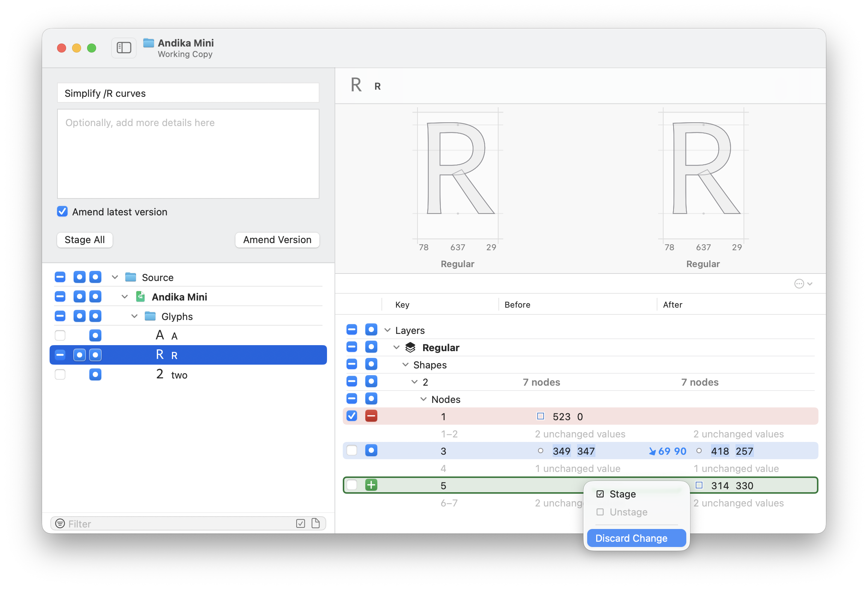The height and width of the screenshot is (589, 868).
Task: Uncheck the staged checkbox for node 1
Action: click(x=352, y=416)
